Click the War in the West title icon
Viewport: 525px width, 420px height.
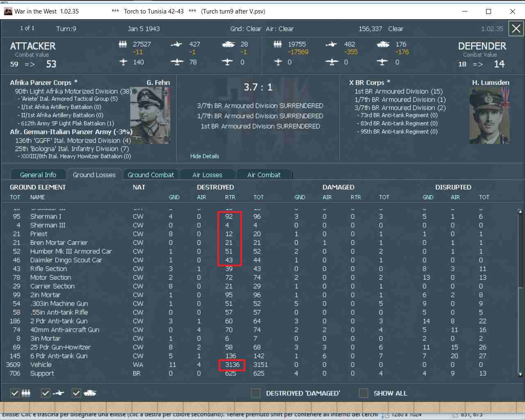click(x=8, y=11)
